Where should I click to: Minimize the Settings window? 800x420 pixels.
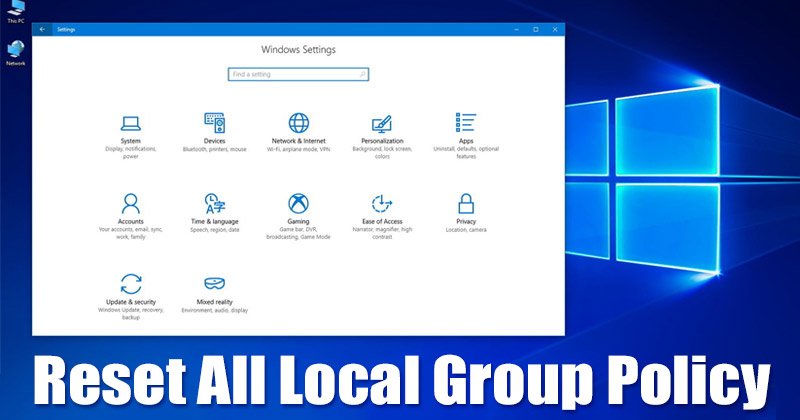click(516, 30)
